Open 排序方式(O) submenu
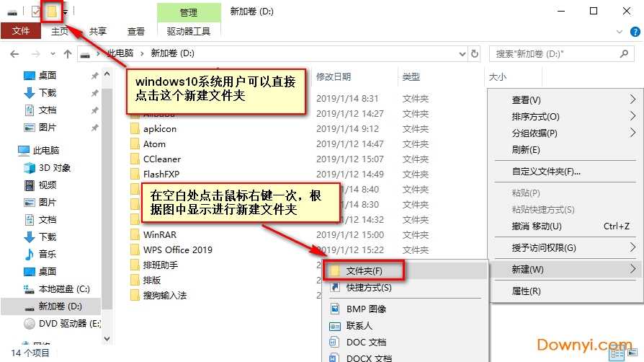This screenshot has height=362, width=644. (565, 116)
